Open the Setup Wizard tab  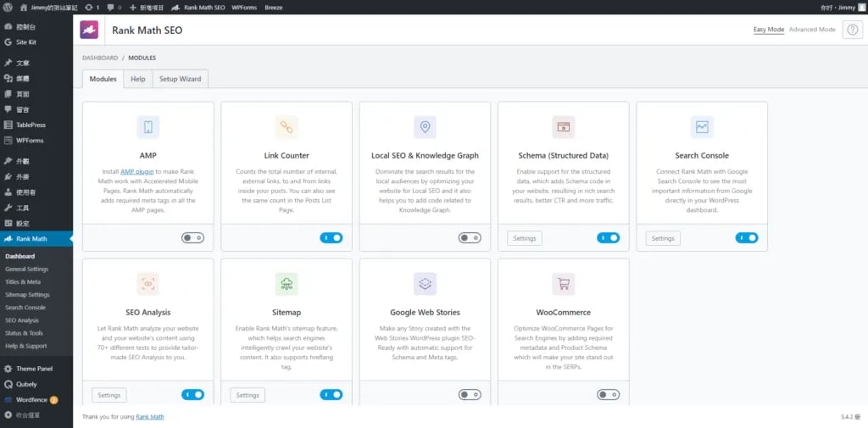coord(180,79)
